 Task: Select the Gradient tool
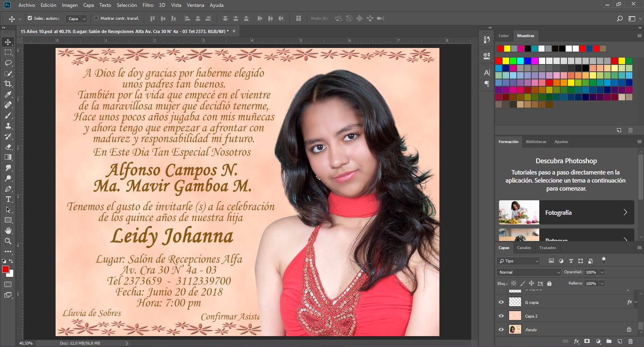pyautogui.click(x=8, y=157)
